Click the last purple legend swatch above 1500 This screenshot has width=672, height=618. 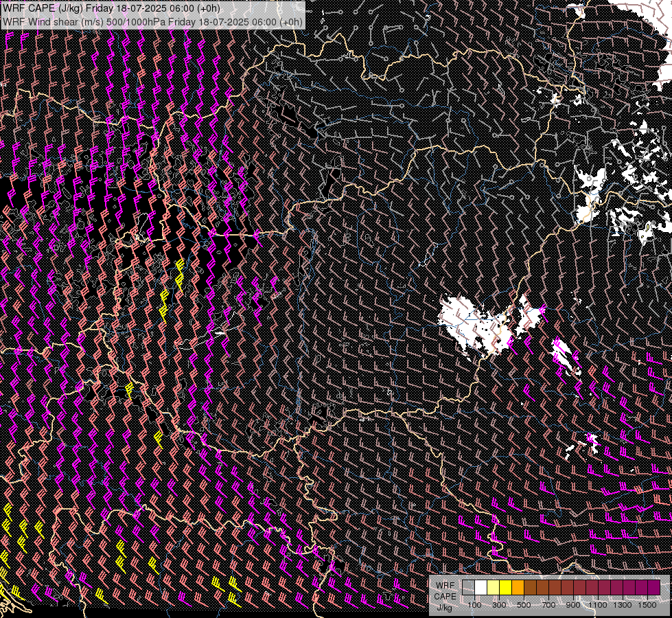[x=654, y=587]
